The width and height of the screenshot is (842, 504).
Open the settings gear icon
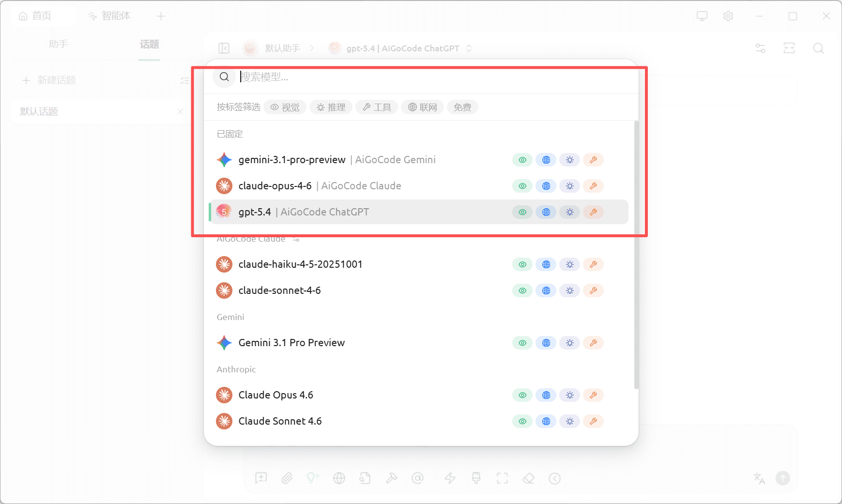[728, 16]
